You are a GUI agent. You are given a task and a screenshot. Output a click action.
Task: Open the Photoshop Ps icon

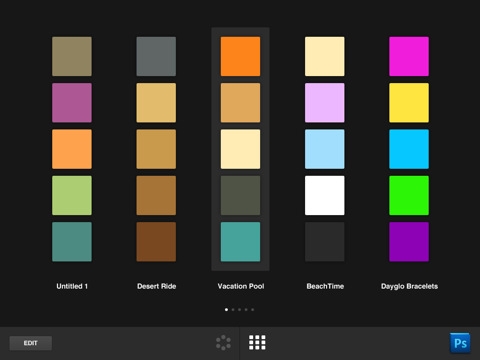pyautogui.click(x=460, y=343)
